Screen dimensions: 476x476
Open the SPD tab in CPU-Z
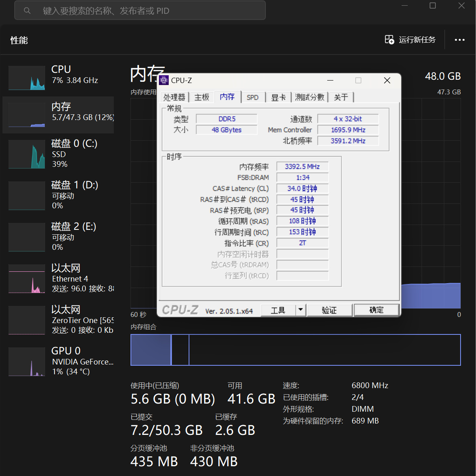(x=252, y=97)
